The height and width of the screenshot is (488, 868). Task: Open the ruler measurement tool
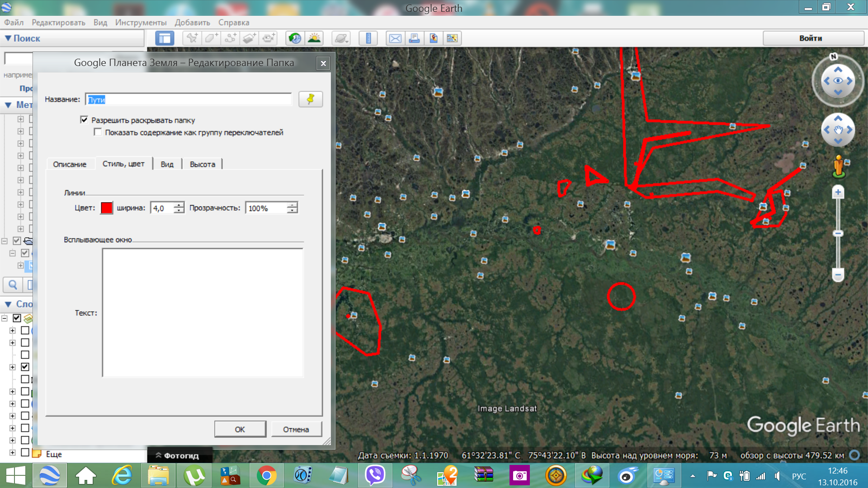point(368,38)
